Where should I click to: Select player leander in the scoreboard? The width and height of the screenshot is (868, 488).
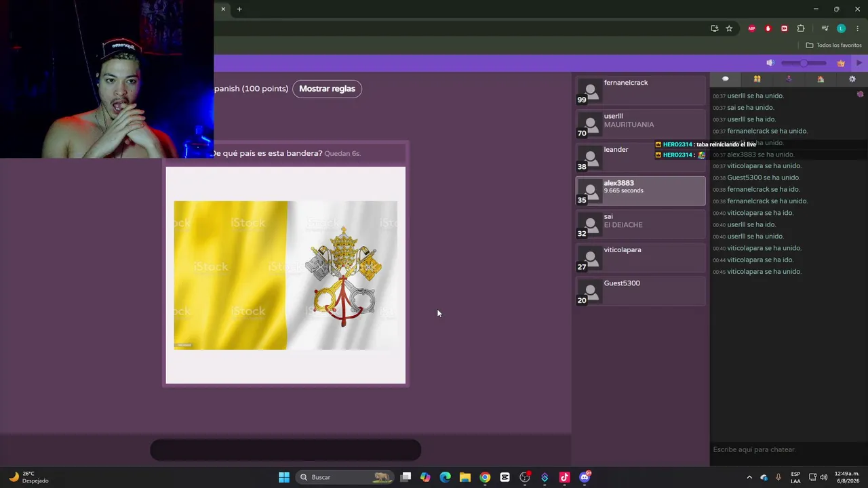pos(641,158)
